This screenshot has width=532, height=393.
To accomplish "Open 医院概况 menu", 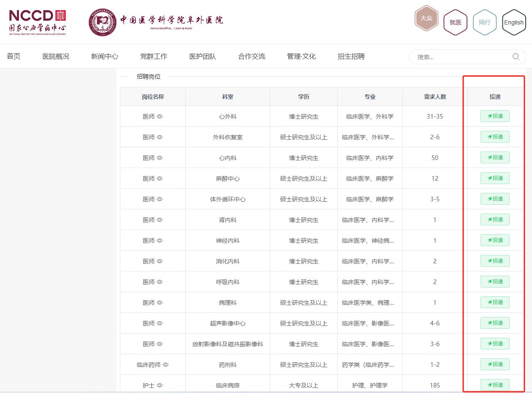I will (56, 57).
